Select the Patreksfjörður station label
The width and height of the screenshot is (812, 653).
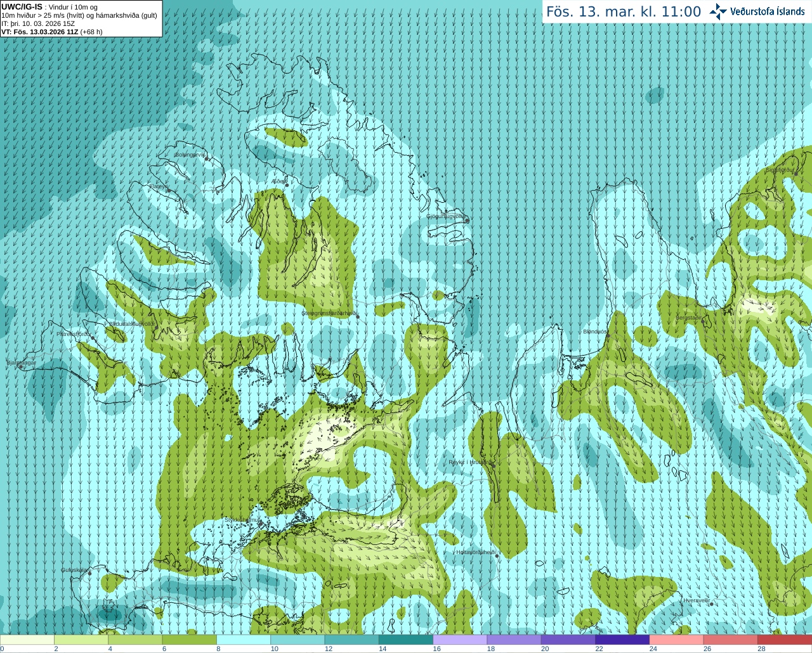point(74,333)
